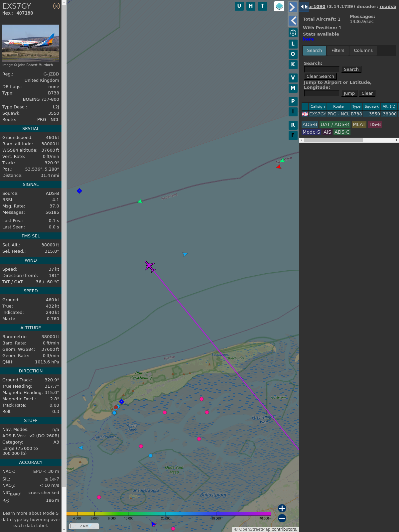The height and width of the screenshot is (532, 399).
Task: Toggle the T map button
Action: tap(262, 6)
